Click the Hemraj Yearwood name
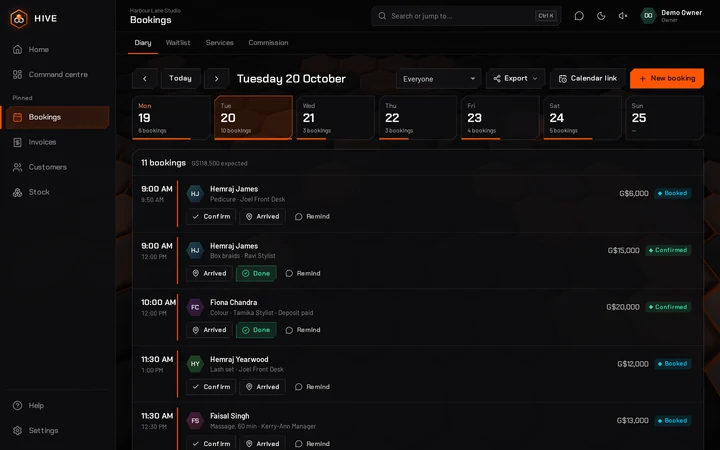 tap(239, 360)
